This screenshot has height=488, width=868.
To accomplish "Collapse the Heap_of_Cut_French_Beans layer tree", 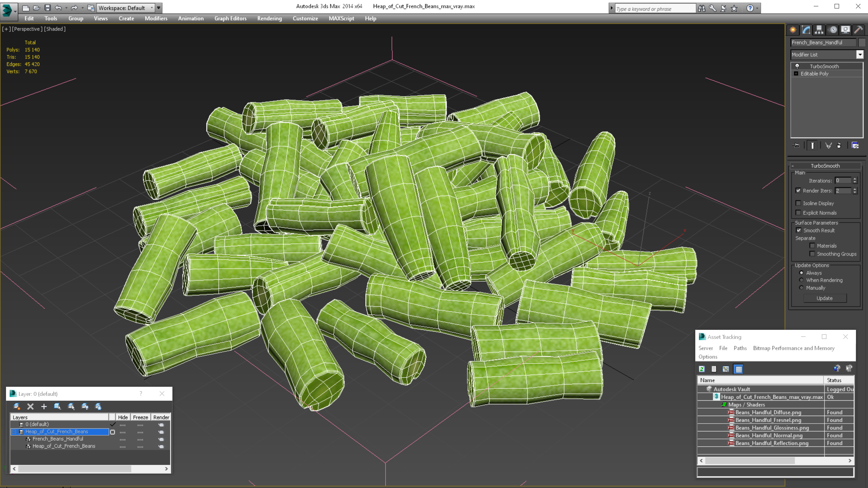I will point(14,431).
